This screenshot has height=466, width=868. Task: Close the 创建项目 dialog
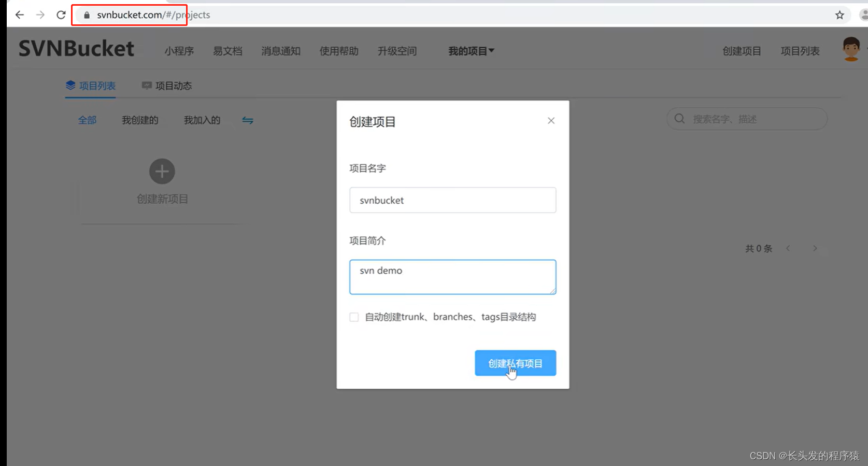[551, 121]
